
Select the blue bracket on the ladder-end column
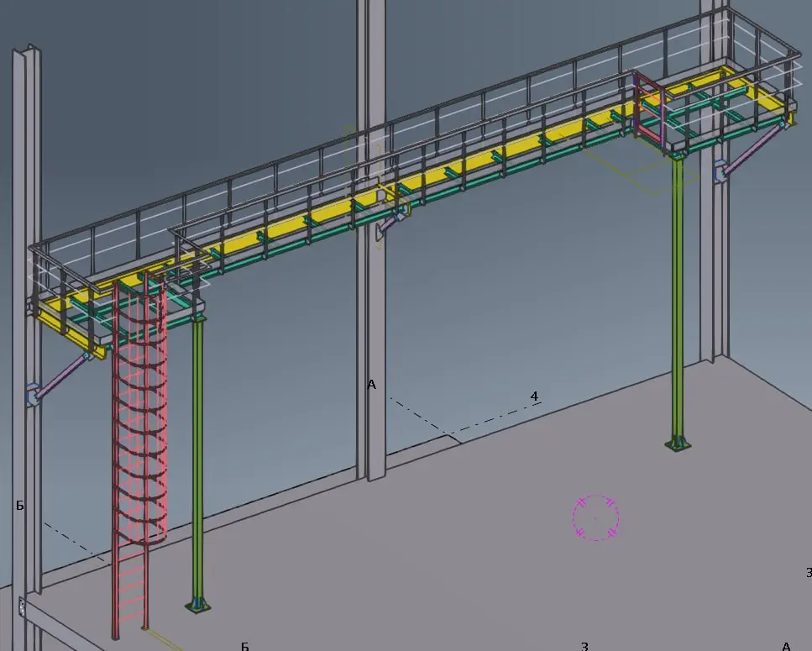[32, 394]
